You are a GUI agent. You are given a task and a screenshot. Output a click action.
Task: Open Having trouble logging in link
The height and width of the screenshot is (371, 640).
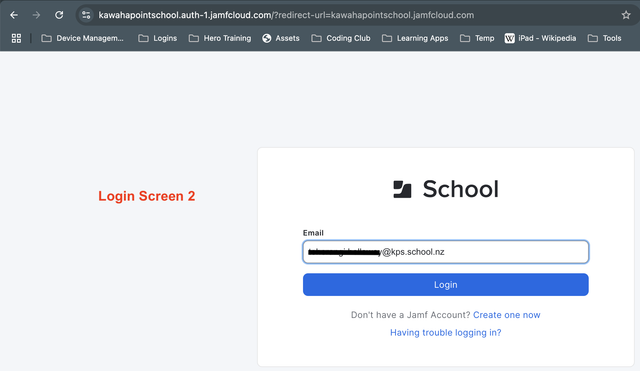[446, 333]
